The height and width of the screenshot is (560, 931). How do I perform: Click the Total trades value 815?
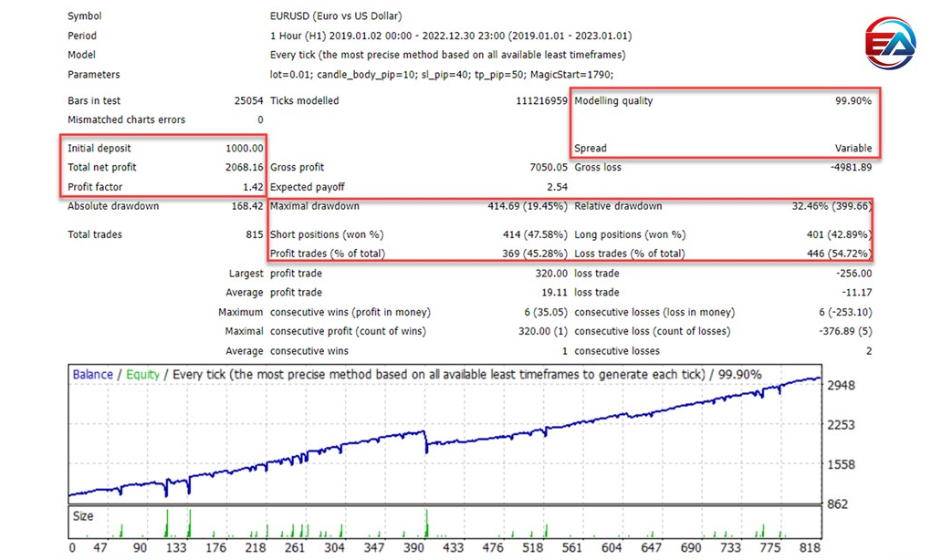(x=253, y=234)
